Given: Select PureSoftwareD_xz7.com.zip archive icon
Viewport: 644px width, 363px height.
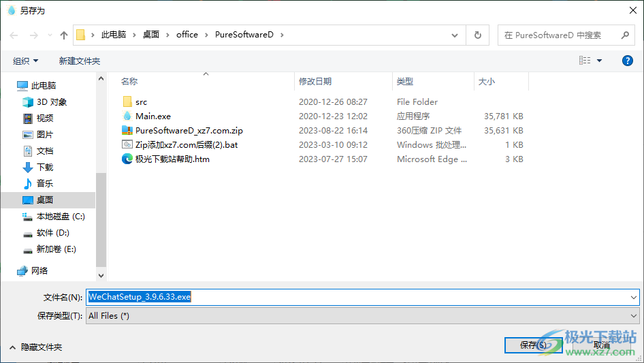Looking at the screenshot, I should coord(127,130).
